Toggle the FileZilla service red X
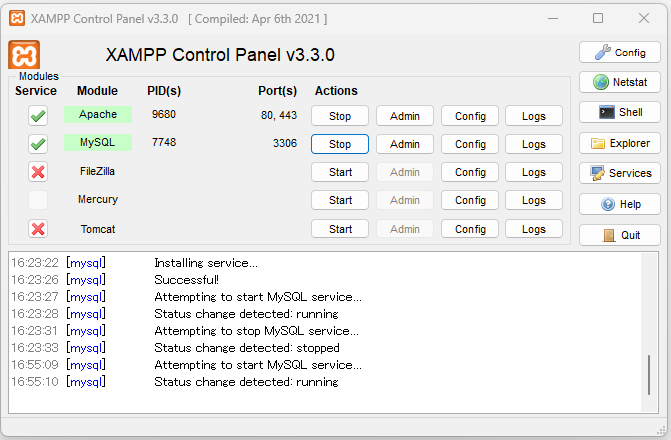671x440 pixels. pos(38,172)
